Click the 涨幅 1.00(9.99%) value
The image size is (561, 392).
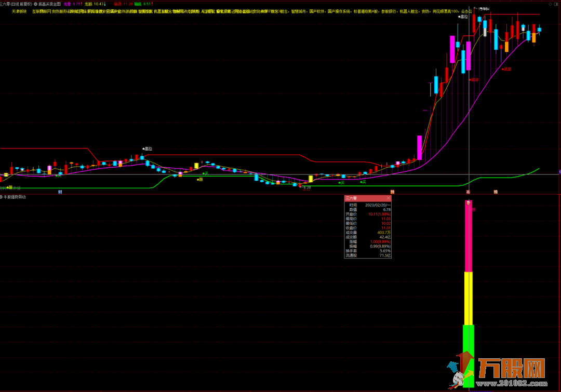coord(380,242)
